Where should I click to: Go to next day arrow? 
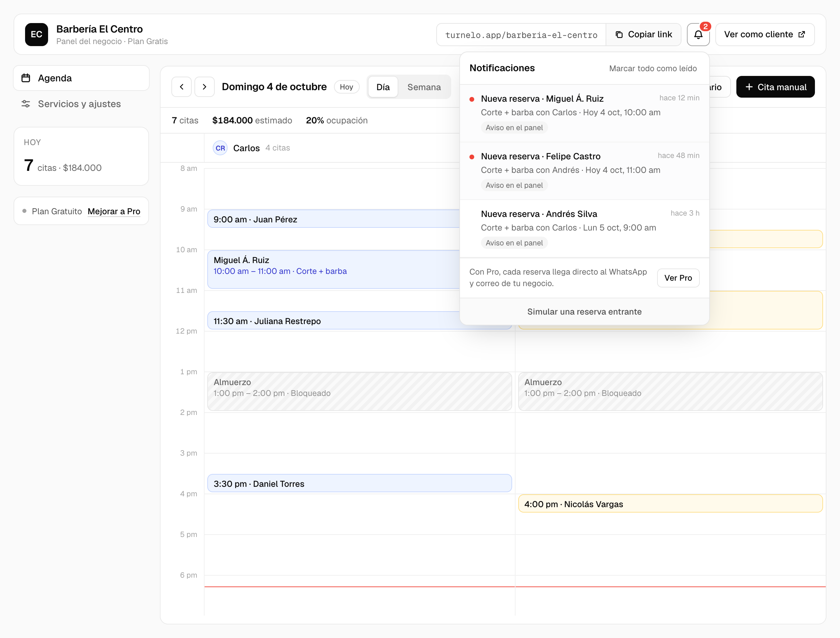(205, 87)
